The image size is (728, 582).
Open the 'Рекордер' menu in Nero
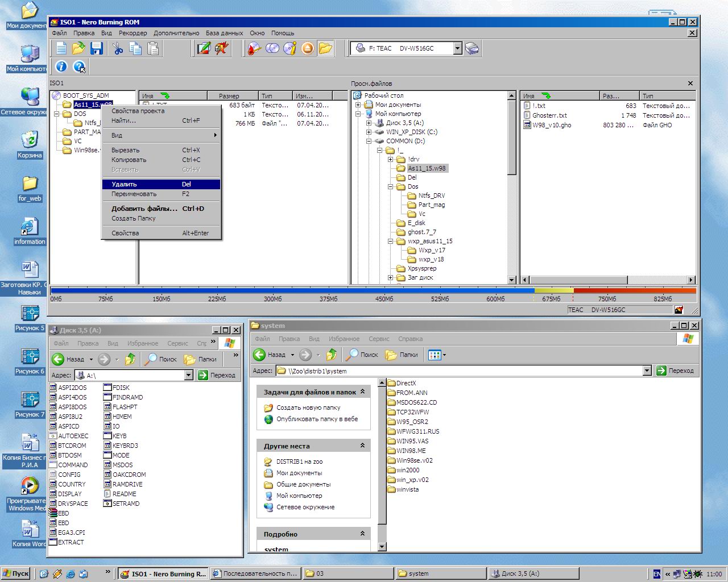[x=133, y=33]
